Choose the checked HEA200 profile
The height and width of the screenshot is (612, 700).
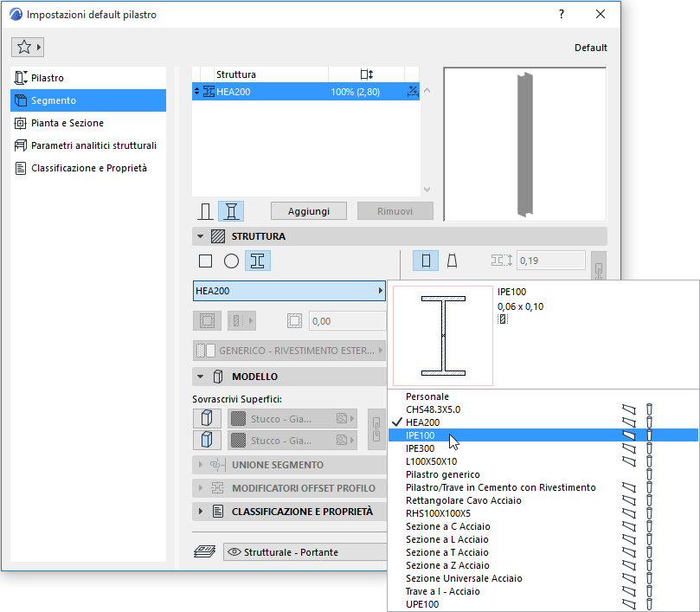(x=543, y=422)
